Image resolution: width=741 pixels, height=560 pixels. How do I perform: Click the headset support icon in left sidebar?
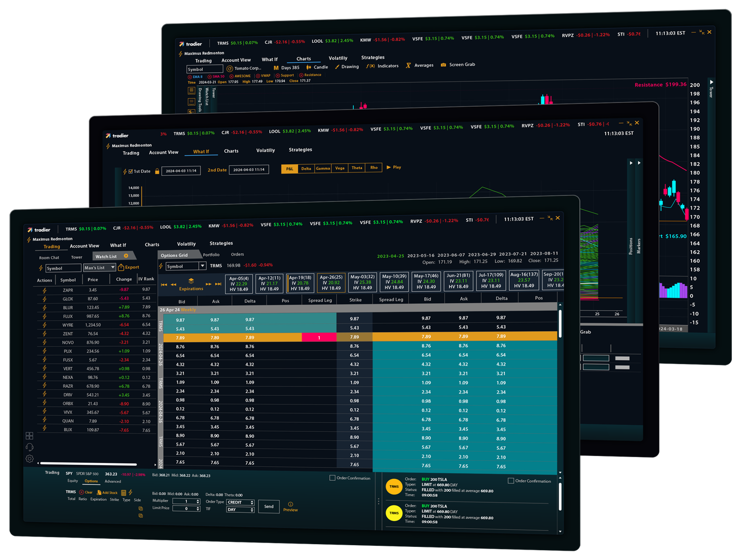30,447
